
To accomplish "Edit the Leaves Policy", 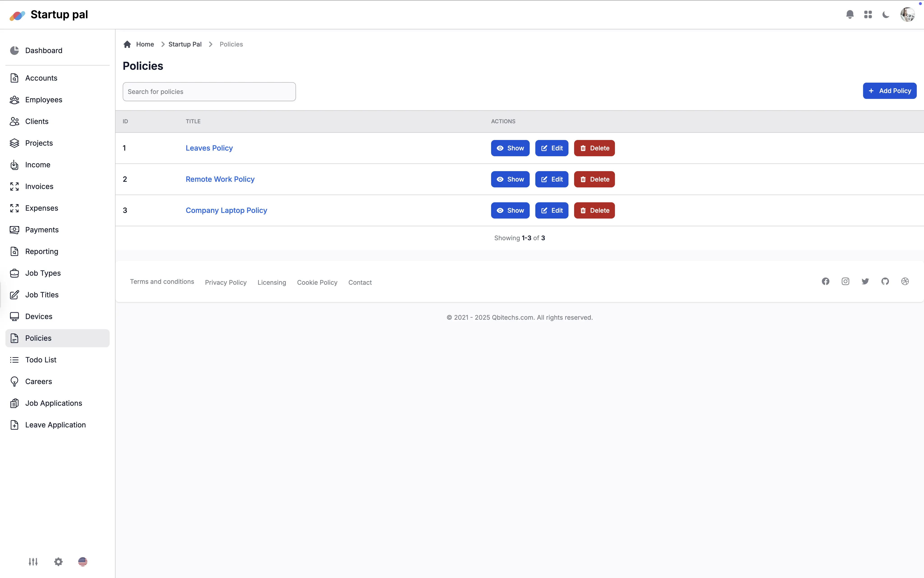I will tap(552, 148).
